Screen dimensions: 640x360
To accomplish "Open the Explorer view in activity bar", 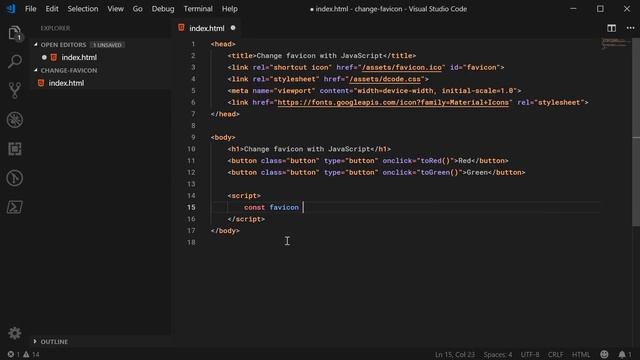I will pyautogui.click(x=15, y=33).
